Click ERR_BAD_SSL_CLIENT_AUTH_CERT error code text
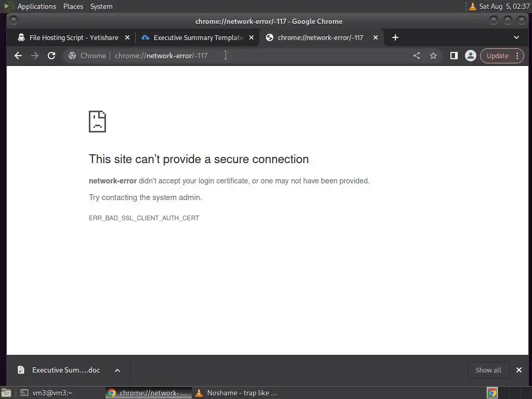 pos(144,218)
